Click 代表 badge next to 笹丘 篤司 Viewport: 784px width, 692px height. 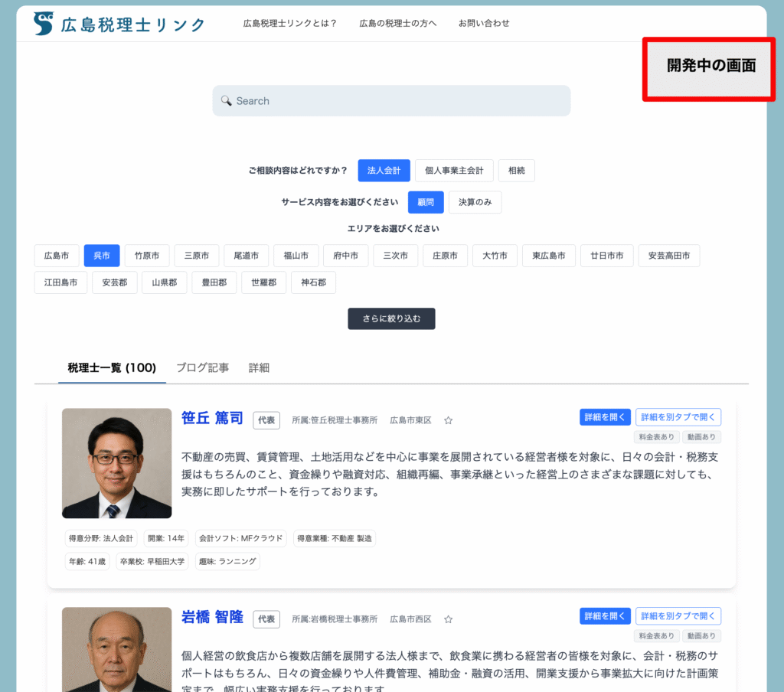[x=266, y=420]
